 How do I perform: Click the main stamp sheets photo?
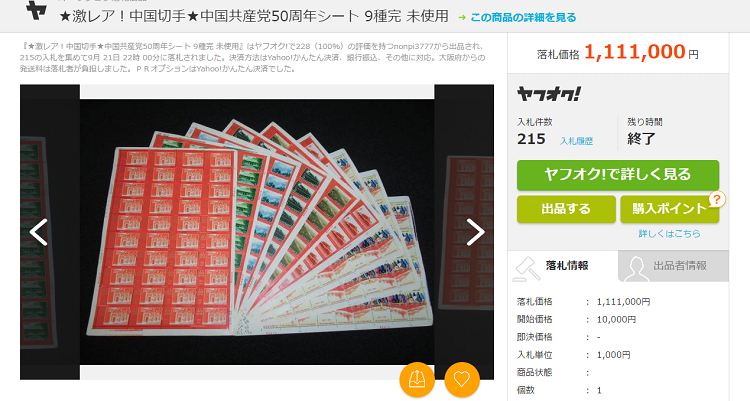[x=257, y=232]
